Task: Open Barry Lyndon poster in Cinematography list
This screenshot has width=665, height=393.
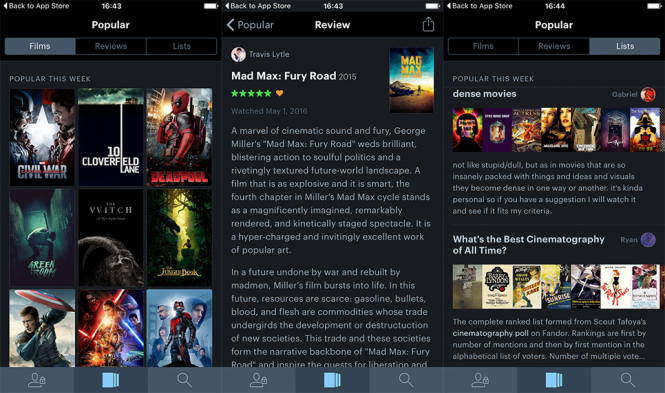Action: click(497, 287)
